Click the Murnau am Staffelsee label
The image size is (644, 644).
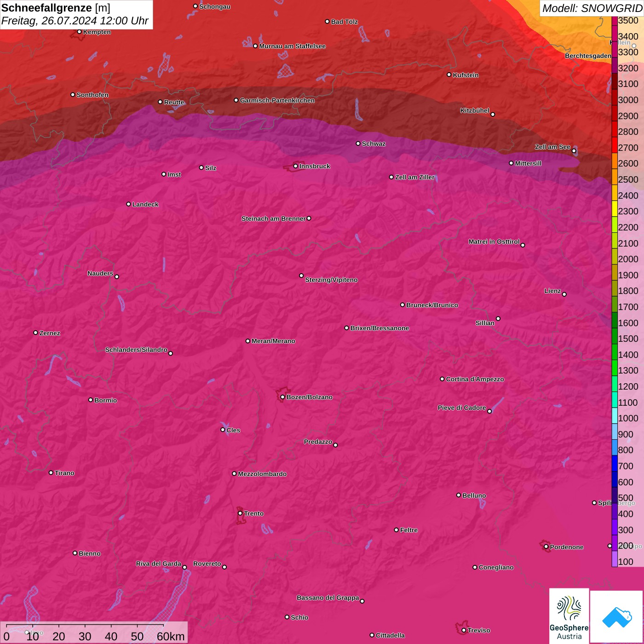tap(292, 46)
